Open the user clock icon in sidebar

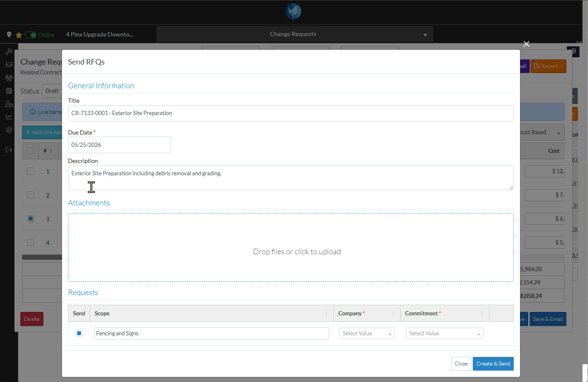pyautogui.click(x=9, y=104)
